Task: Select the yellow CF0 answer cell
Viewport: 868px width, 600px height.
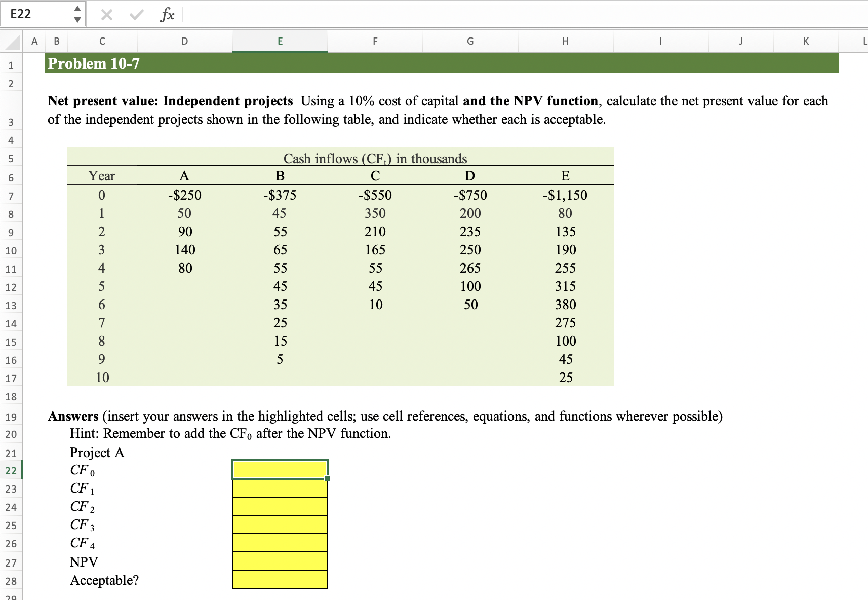Action: [x=280, y=469]
